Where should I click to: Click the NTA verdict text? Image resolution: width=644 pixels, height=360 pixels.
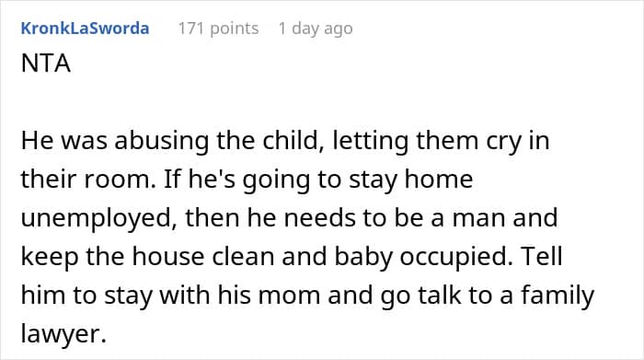pyautogui.click(x=46, y=64)
